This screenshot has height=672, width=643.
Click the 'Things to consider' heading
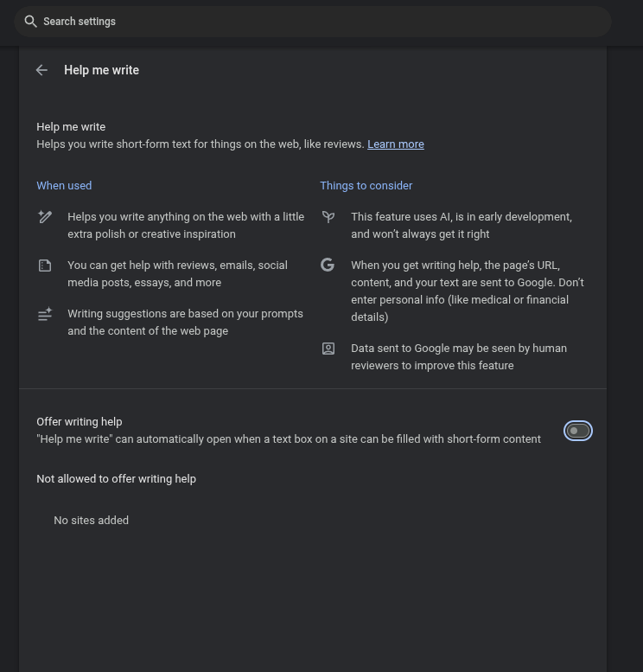[x=366, y=186]
